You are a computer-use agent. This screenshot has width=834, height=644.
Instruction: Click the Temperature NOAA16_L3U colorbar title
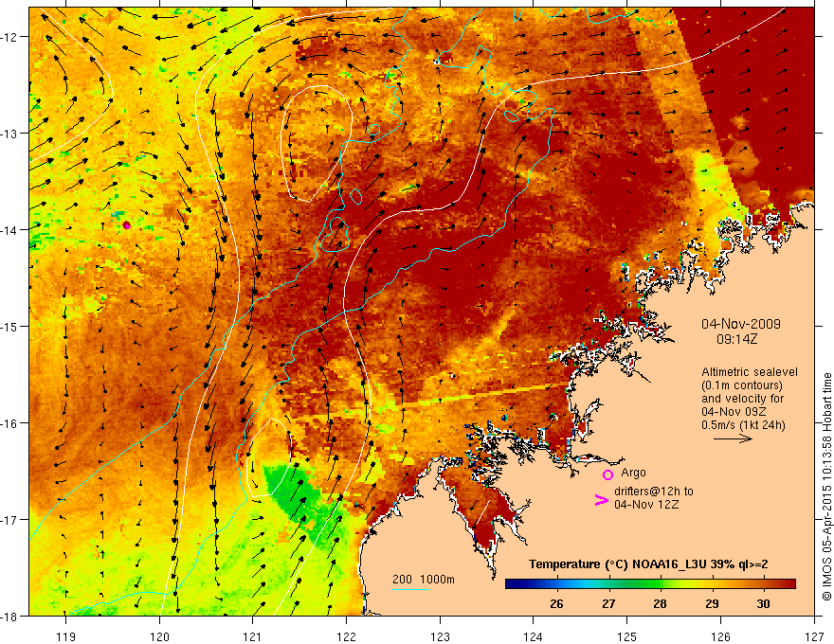pyautogui.click(x=648, y=564)
